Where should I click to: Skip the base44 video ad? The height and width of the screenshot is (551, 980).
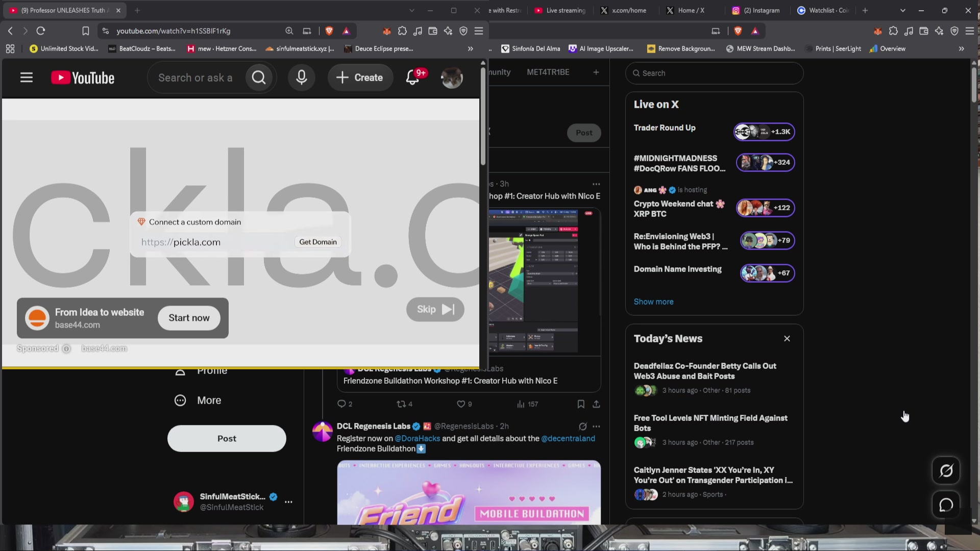click(435, 309)
